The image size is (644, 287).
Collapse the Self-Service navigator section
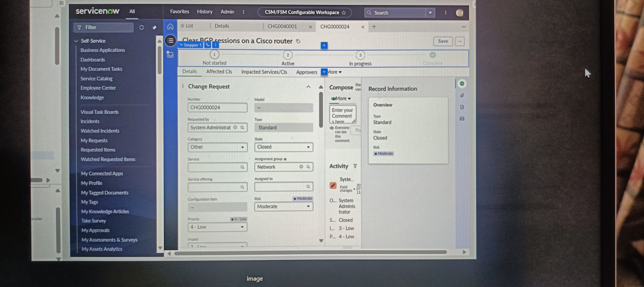pyautogui.click(x=76, y=41)
